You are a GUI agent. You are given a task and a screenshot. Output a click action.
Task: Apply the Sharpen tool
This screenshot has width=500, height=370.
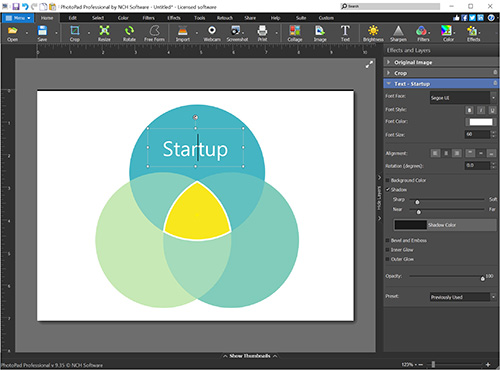(x=398, y=33)
